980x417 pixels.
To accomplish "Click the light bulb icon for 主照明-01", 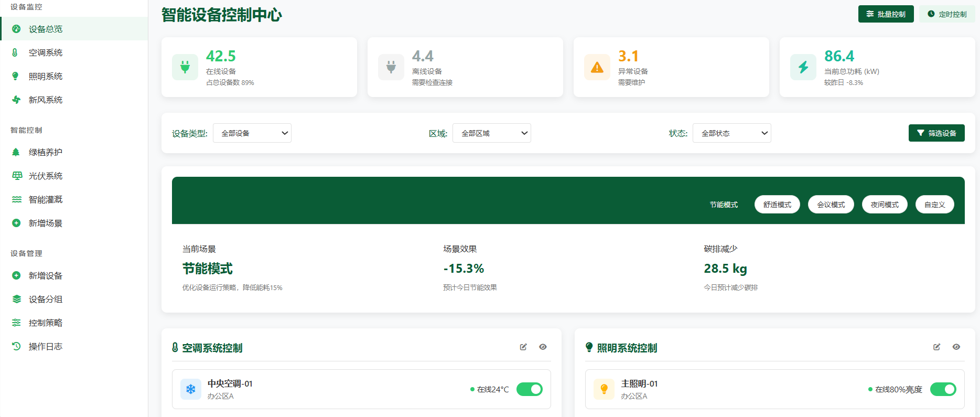I will (604, 389).
